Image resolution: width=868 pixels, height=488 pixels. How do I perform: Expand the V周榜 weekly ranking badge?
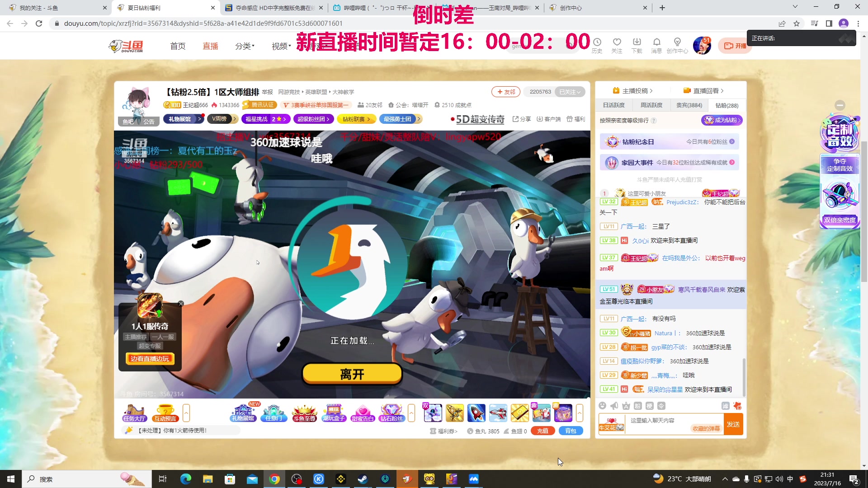(222, 119)
